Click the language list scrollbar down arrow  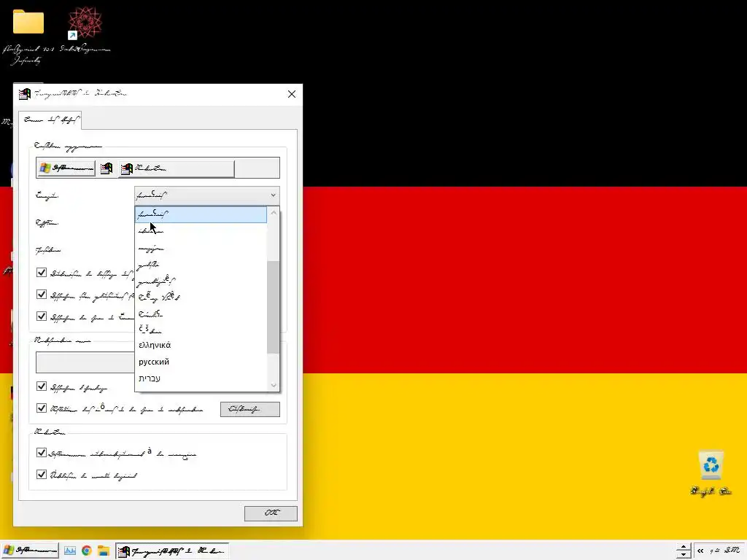[x=274, y=385]
